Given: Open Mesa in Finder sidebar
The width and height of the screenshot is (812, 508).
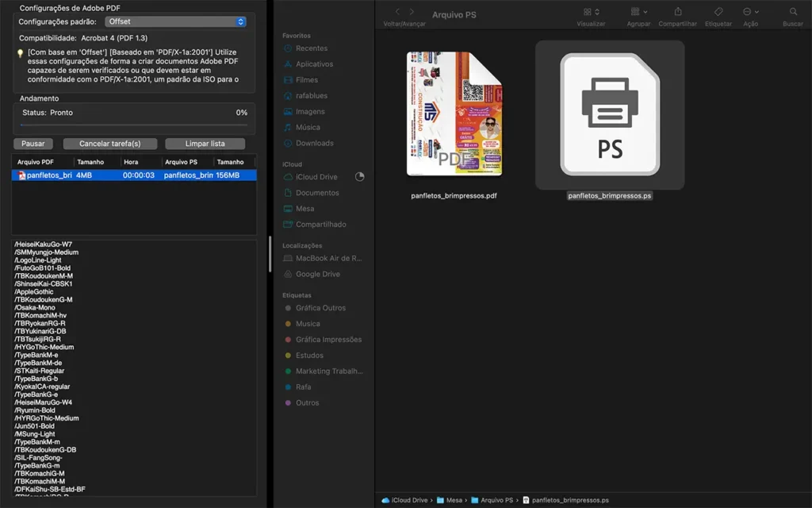Looking at the screenshot, I should 304,209.
